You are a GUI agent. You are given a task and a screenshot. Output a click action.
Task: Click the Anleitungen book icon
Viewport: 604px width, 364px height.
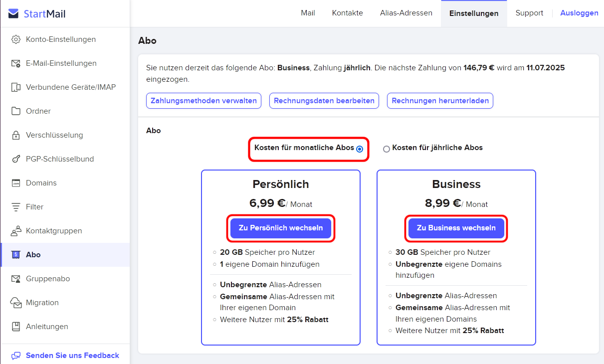[x=16, y=327]
